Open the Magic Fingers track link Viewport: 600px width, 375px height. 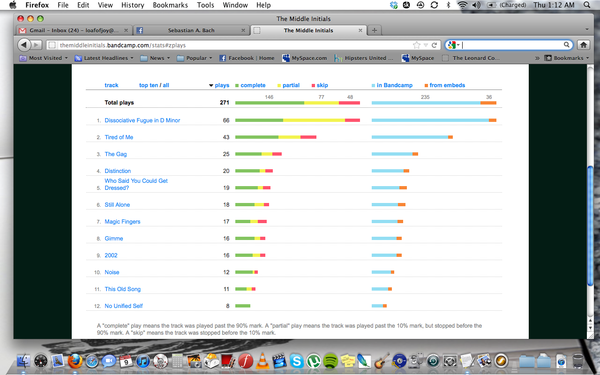click(x=122, y=222)
